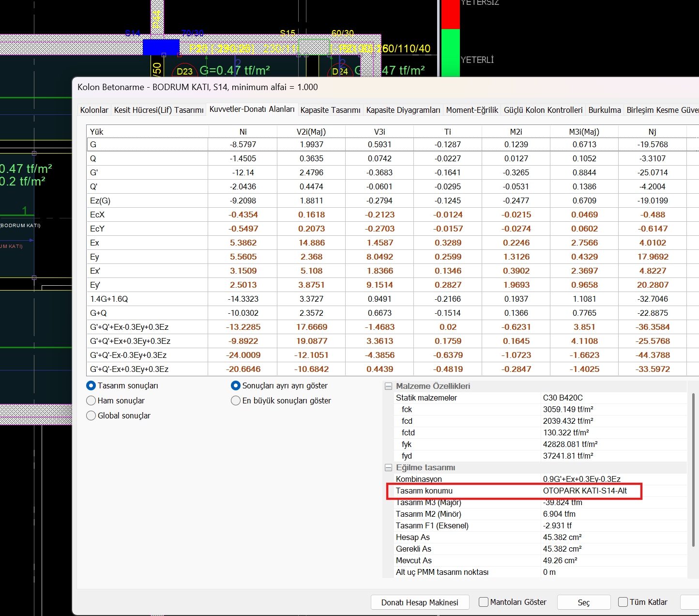Select the G'+Q'-Ex+0.3Ey+0.3Ez row

click(393, 369)
